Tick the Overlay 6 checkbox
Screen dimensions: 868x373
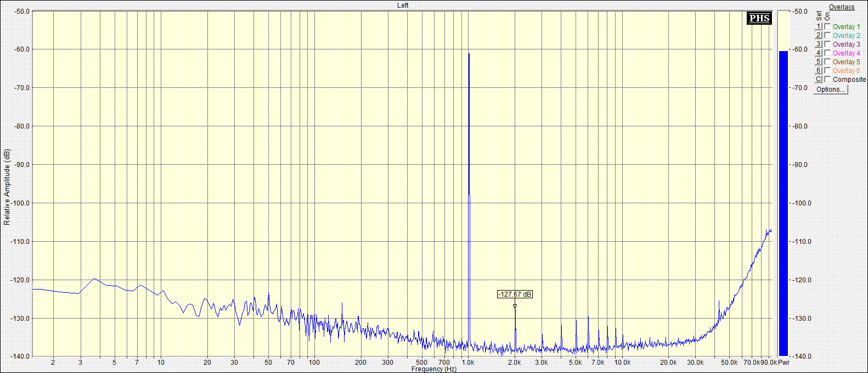[x=827, y=70]
